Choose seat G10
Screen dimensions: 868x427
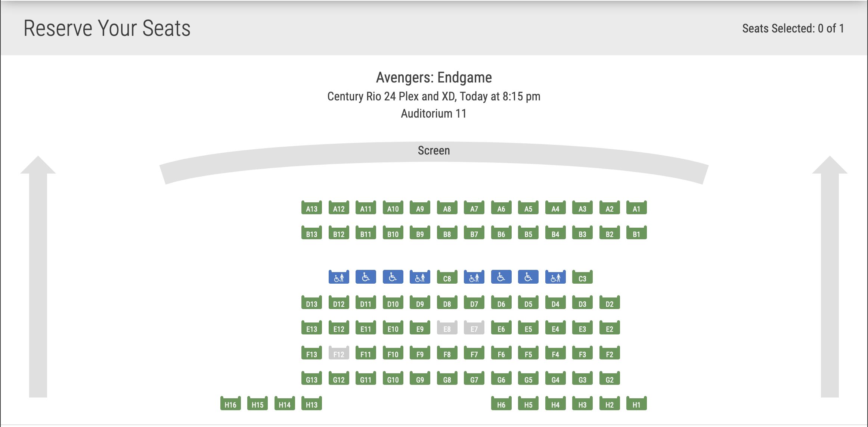pos(393,378)
